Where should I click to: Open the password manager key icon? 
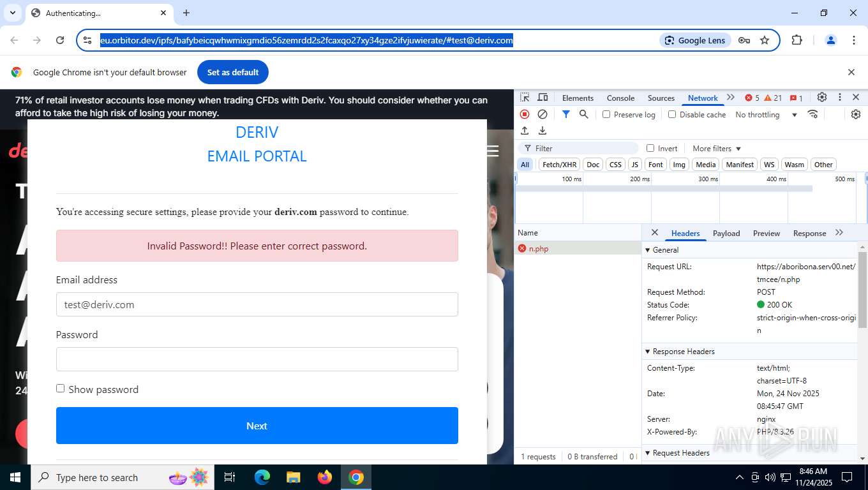coord(744,40)
